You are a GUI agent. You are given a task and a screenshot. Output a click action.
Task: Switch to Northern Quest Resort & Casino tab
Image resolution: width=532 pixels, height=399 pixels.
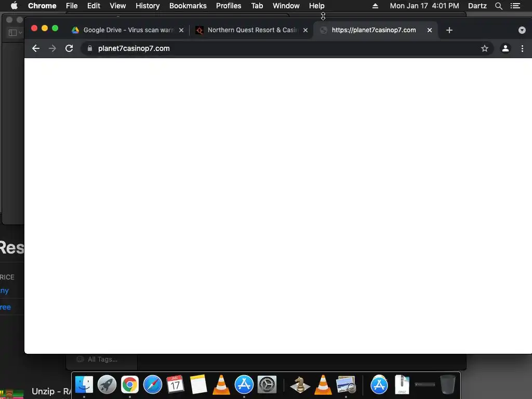coord(252,30)
